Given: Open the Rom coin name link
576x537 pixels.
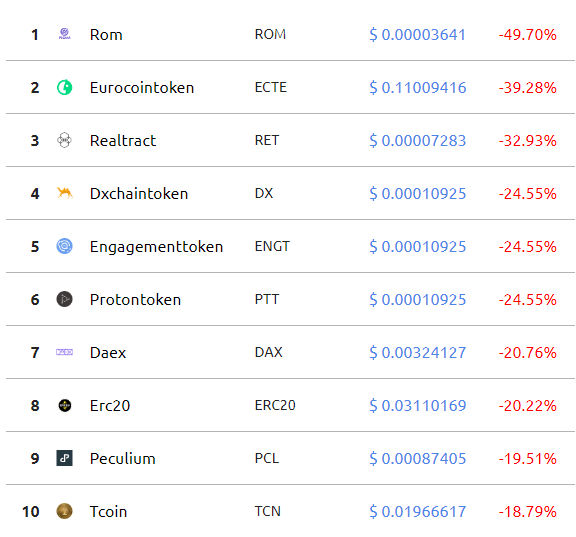Looking at the screenshot, I should tap(106, 35).
